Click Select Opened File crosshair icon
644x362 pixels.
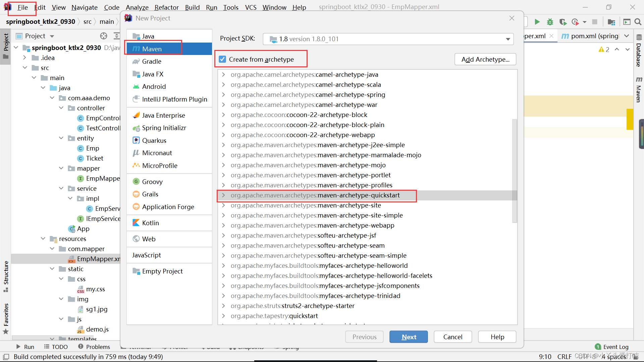coord(104,36)
